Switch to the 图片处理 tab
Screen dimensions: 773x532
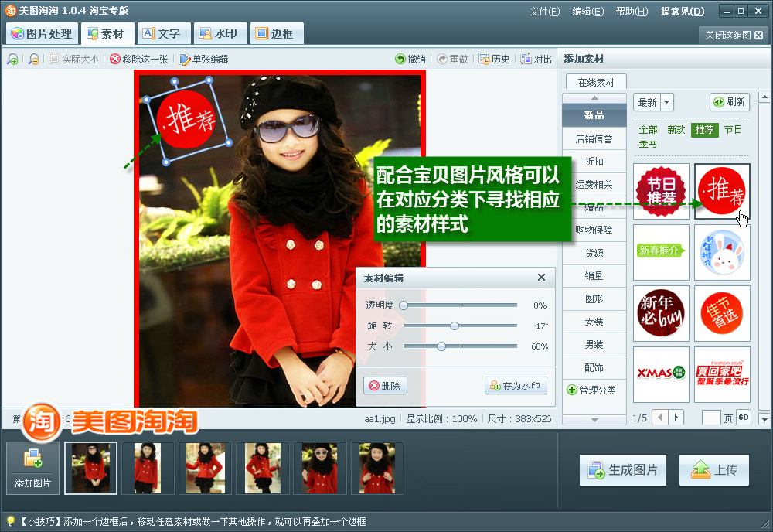click(42, 33)
